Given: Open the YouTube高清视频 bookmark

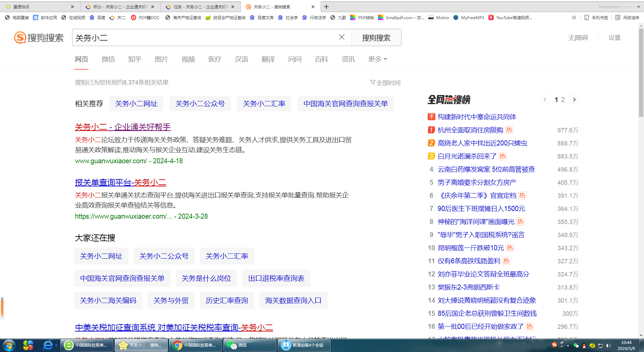Looking at the screenshot, I should (x=510, y=17).
